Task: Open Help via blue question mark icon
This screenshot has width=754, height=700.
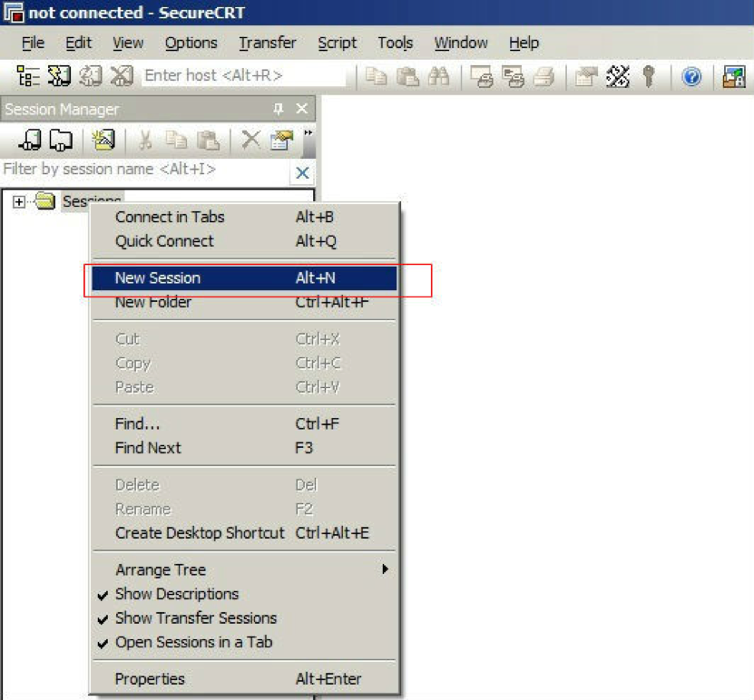Action: click(x=691, y=76)
